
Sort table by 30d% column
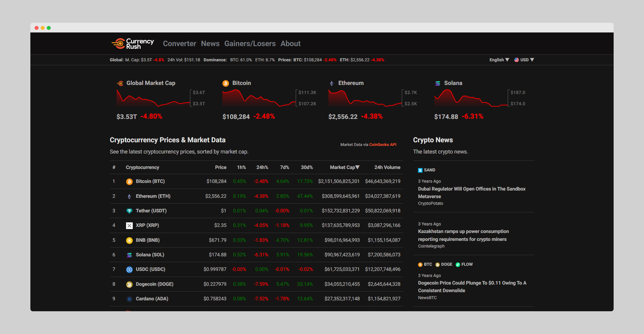tap(307, 167)
